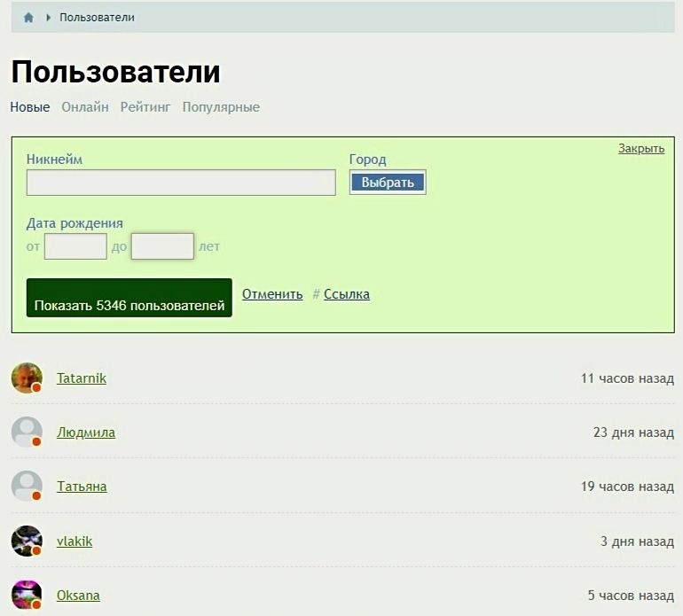The width and height of the screenshot is (683, 616).
Task: Open the Рейтинг tab
Action: click(145, 107)
